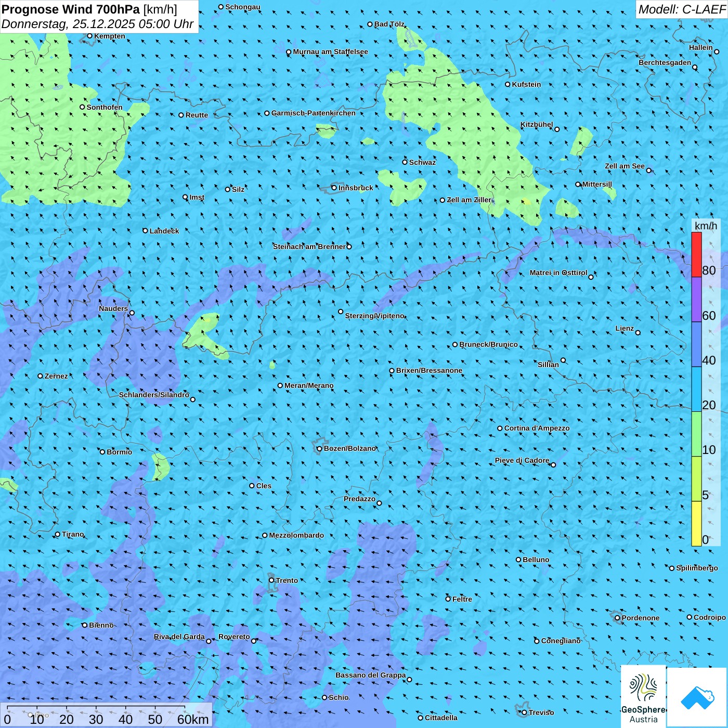This screenshot has height=728, width=728.
Task: Click the 'Berchtesgaden' label
Action: (665, 62)
